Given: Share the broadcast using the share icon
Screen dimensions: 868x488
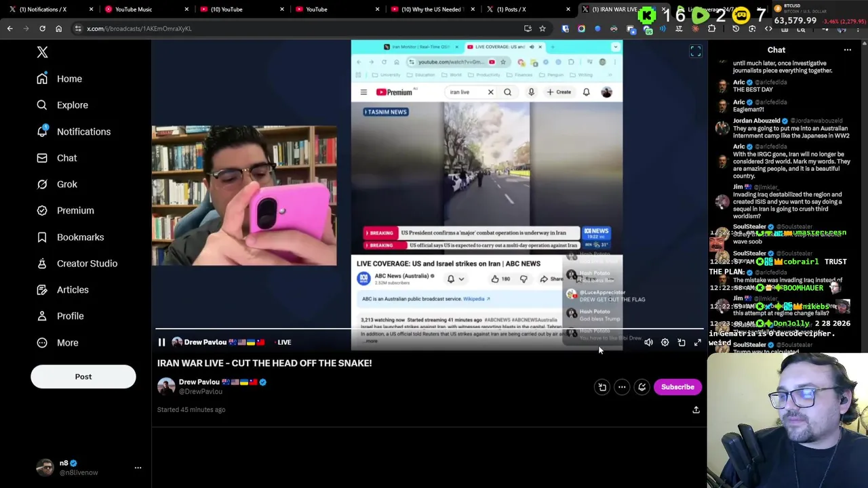Looking at the screenshot, I should point(696,410).
